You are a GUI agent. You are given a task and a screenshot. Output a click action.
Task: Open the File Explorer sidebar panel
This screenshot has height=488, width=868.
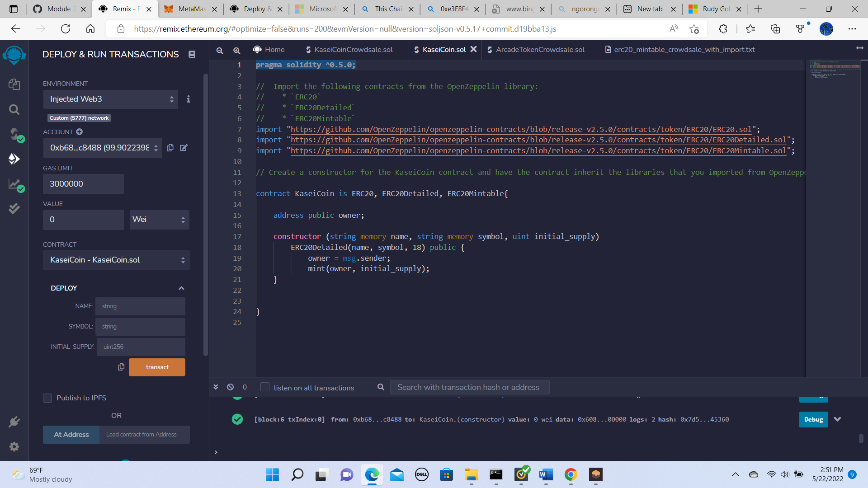[14, 84]
